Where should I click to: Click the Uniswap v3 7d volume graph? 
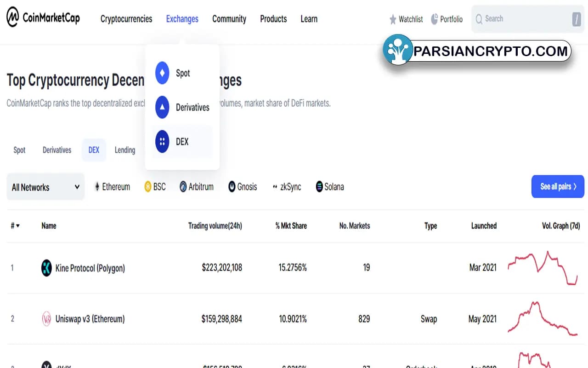click(x=543, y=319)
